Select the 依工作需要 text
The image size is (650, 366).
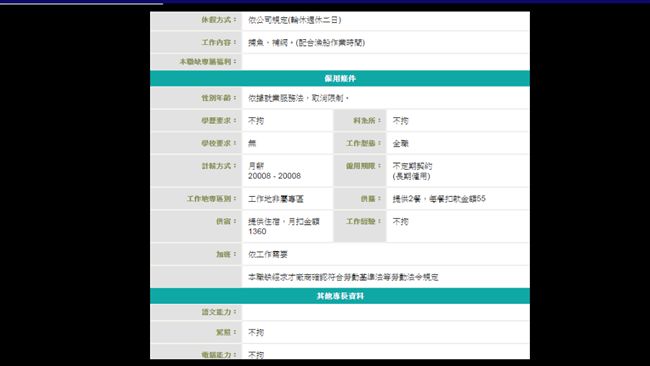coord(268,255)
